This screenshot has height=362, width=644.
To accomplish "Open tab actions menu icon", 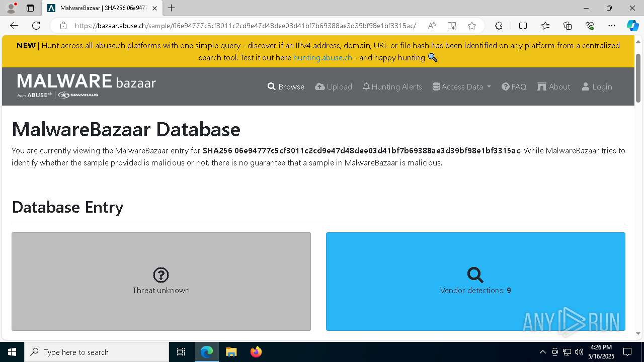I will click(x=30, y=8).
